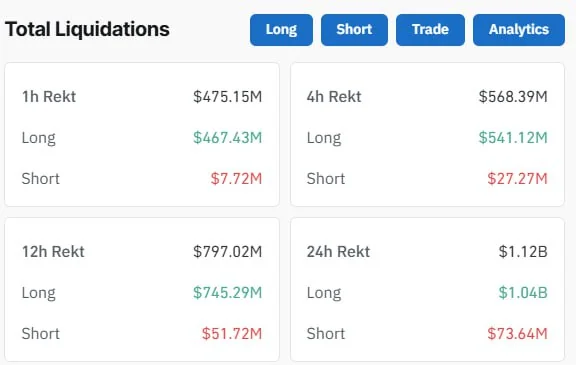Click the Total Liquidations heading
The width and height of the screenshot is (576, 365).
pos(87,29)
